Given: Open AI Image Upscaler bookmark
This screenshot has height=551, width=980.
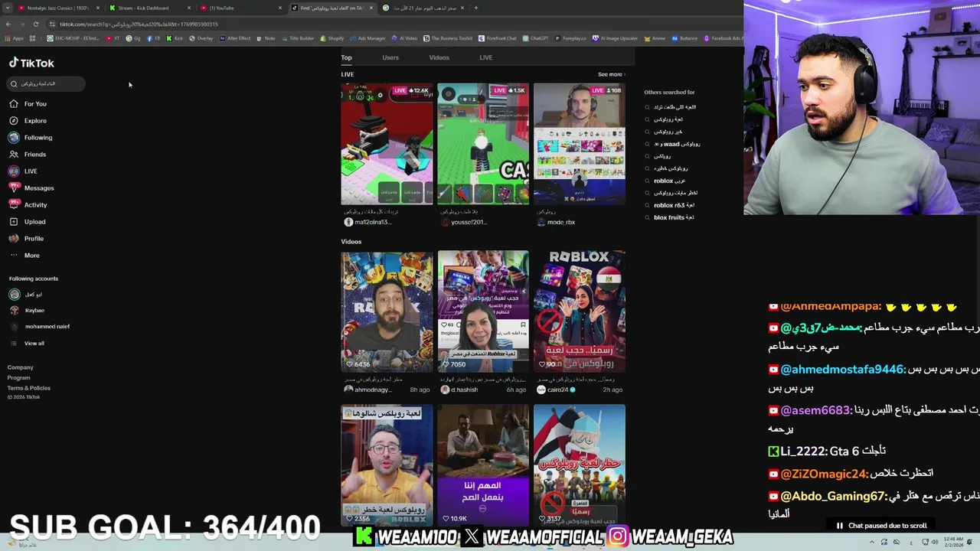Looking at the screenshot, I should pyautogui.click(x=615, y=38).
